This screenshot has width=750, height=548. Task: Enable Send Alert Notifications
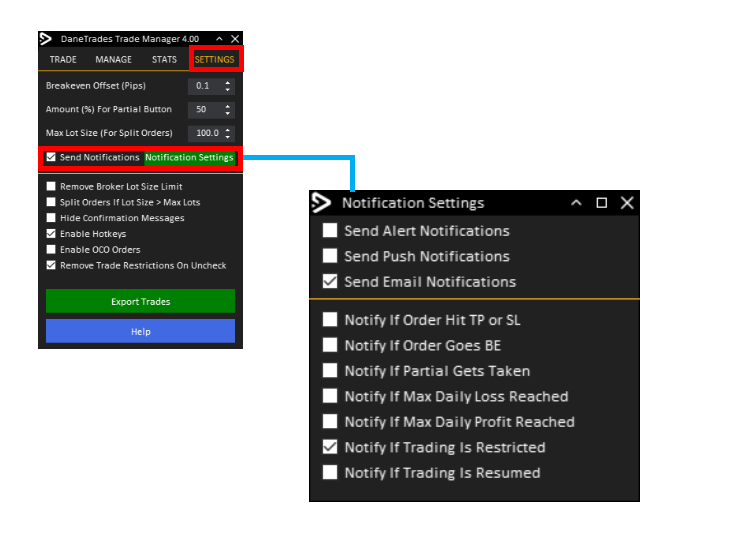[330, 230]
